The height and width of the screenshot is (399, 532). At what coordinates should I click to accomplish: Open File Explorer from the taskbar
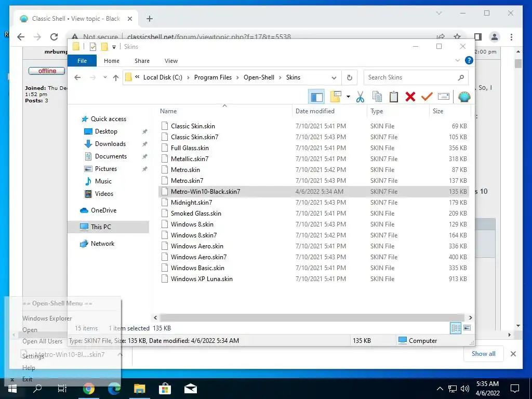(x=139, y=389)
